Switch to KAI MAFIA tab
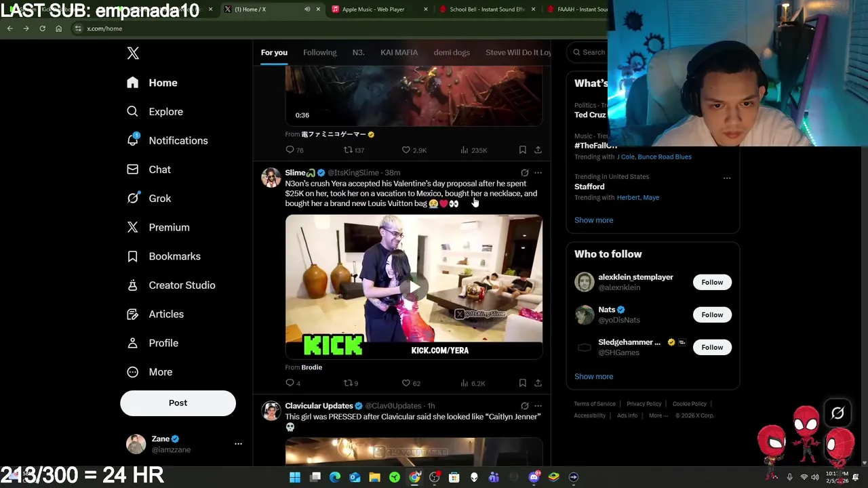 tap(399, 52)
